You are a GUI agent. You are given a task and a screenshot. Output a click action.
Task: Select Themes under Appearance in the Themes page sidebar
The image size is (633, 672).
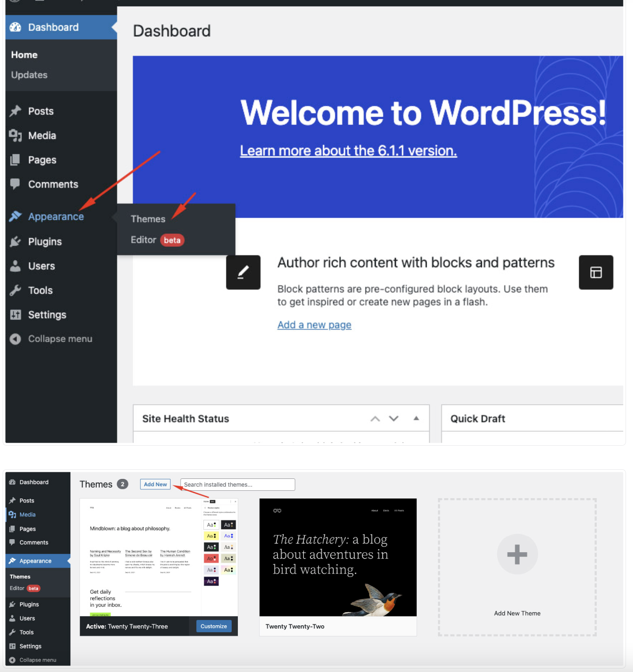coord(20,577)
